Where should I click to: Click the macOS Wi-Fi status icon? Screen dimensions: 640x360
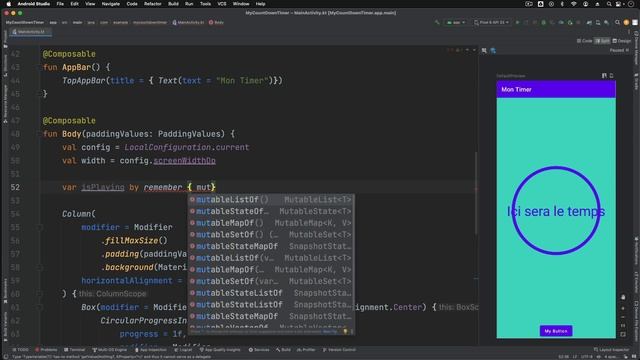click(x=573, y=4)
